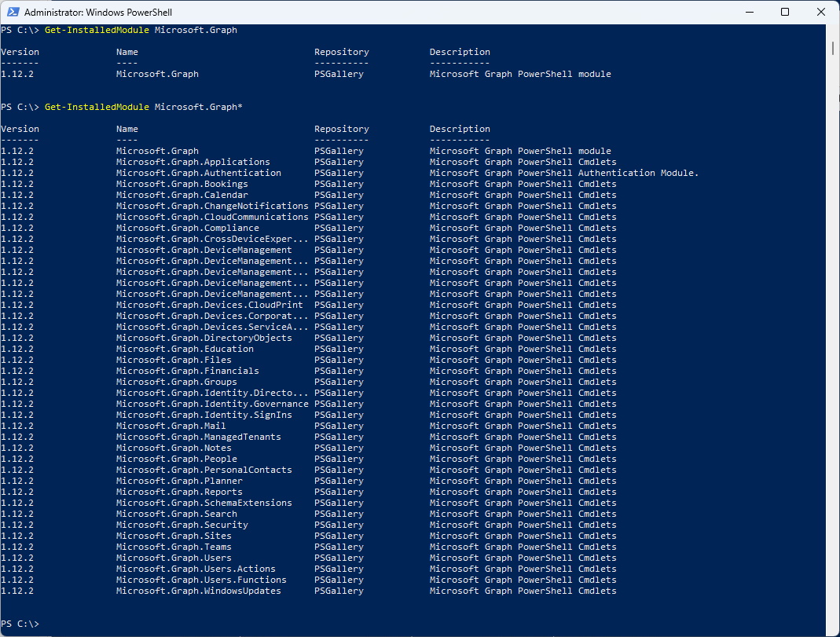Click the 'Microsoft.Graph.Files' entry

click(174, 360)
